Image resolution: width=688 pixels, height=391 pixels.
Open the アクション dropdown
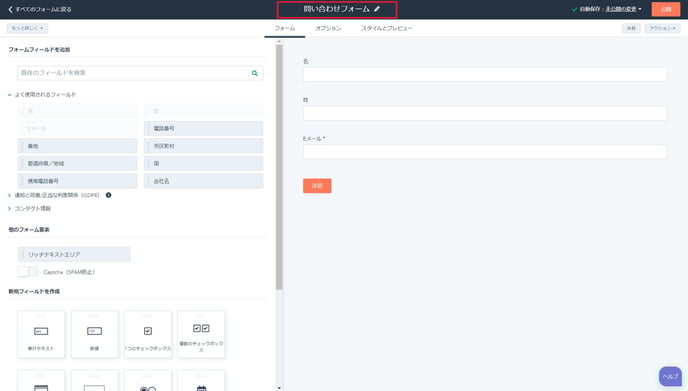(662, 28)
